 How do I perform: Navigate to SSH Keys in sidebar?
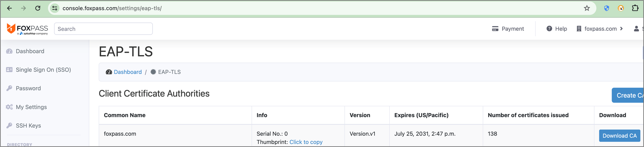28,126
